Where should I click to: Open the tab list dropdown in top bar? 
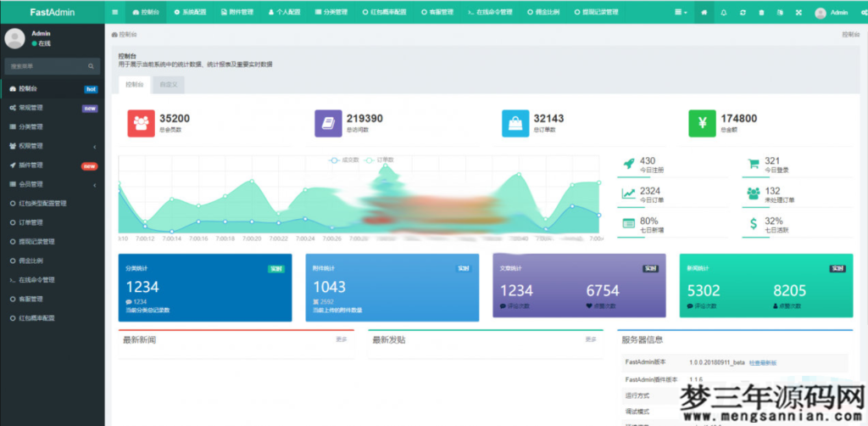pyautogui.click(x=681, y=13)
